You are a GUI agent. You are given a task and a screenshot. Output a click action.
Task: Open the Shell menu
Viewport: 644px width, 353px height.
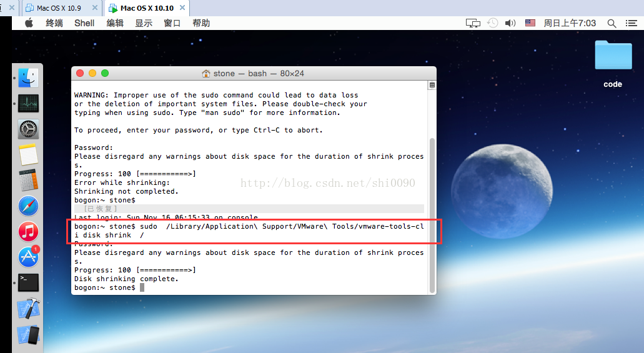[x=84, y=23]
